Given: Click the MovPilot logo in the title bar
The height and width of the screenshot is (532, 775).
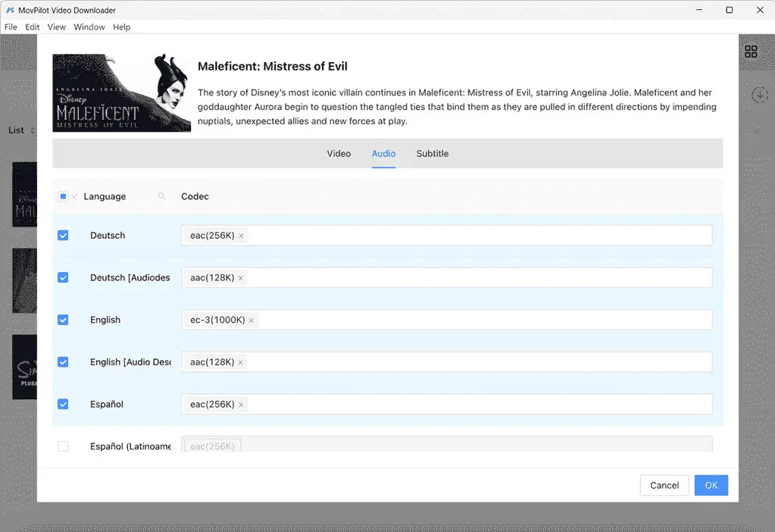Looking at the screenshot, I should 10,10.
